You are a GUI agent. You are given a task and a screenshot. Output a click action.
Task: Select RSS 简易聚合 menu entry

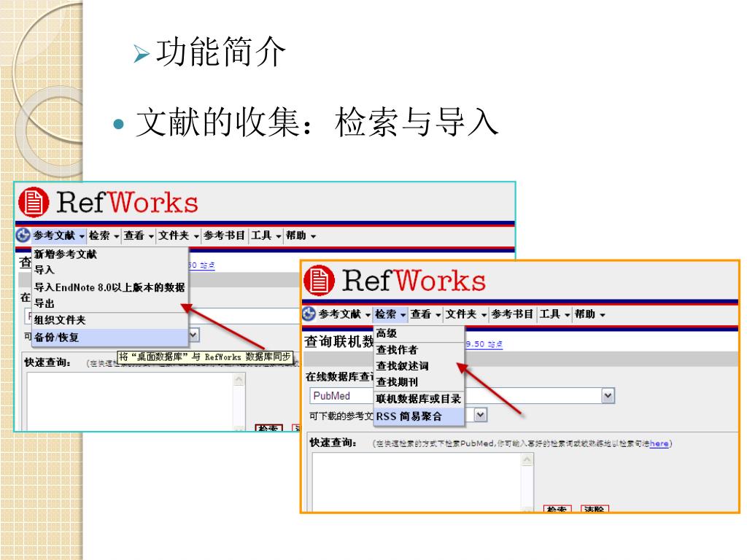[419, 416]
